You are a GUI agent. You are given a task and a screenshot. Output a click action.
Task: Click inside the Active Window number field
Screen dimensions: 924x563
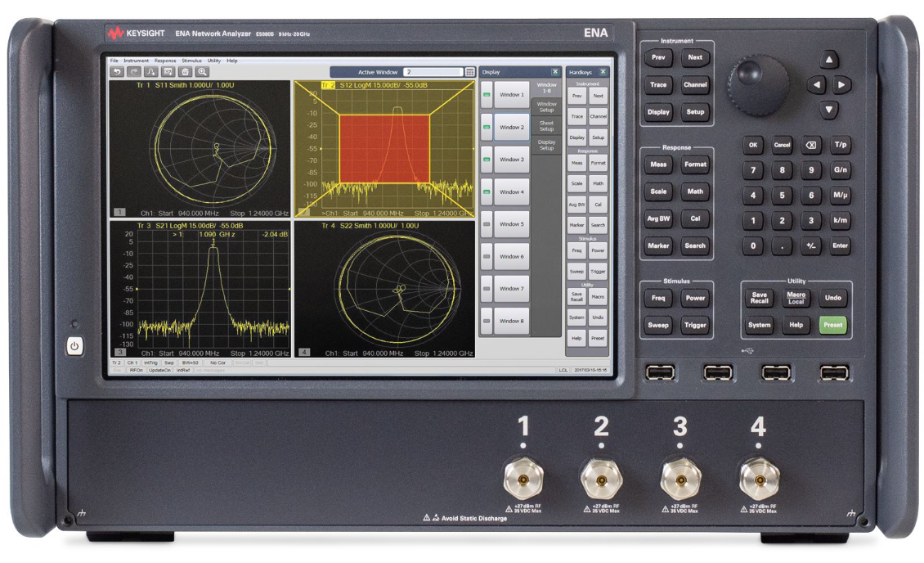433,72
